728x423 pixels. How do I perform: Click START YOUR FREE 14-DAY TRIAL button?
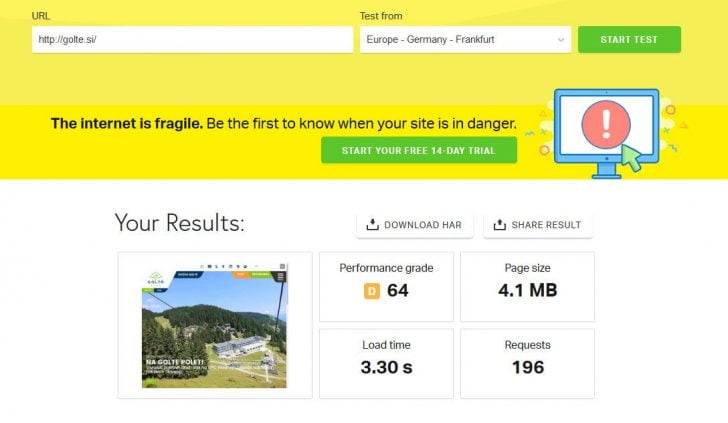pos(419,150)
